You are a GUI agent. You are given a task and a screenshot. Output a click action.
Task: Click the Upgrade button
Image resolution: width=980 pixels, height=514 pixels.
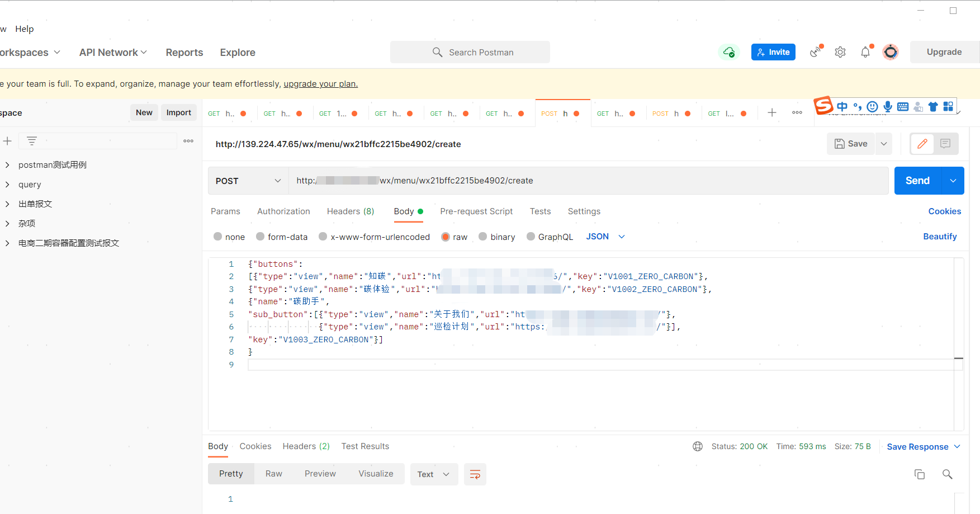[x=944, y=52]
